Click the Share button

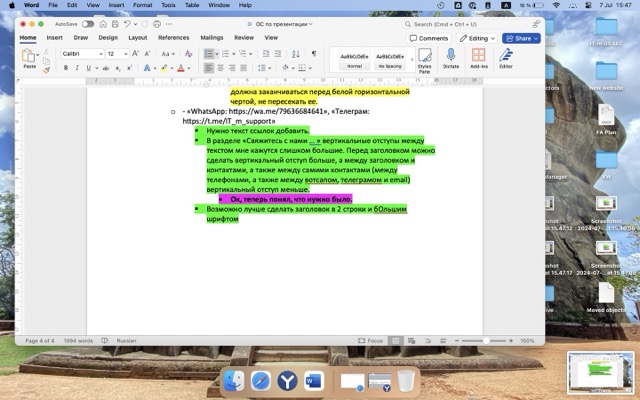coord(522,38)
